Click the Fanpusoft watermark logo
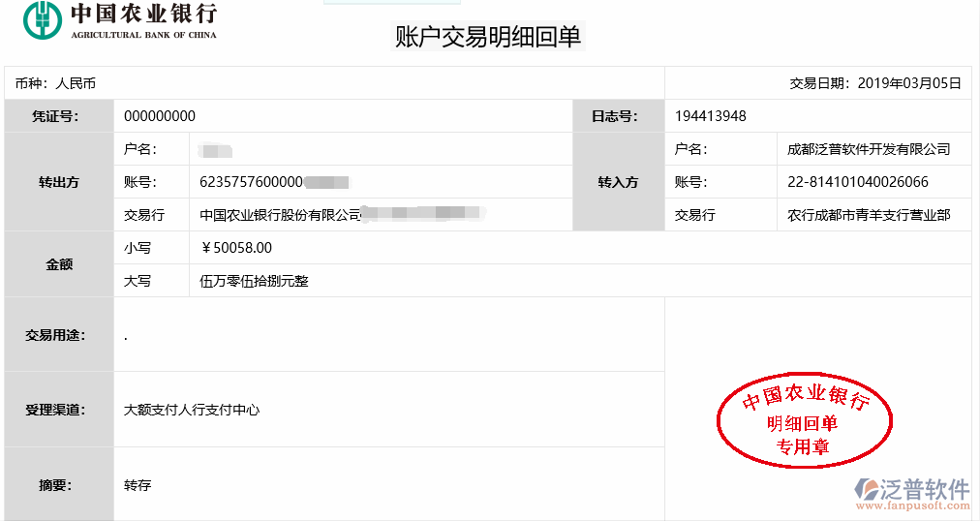Screen dimensions: 980x521 coord(913,489)
